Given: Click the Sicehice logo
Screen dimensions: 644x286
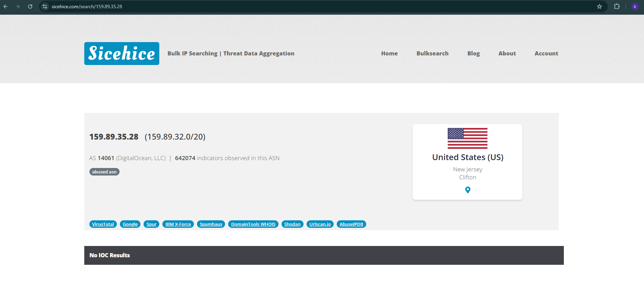Looking at the screenshot, I should (x=122, y=53).
